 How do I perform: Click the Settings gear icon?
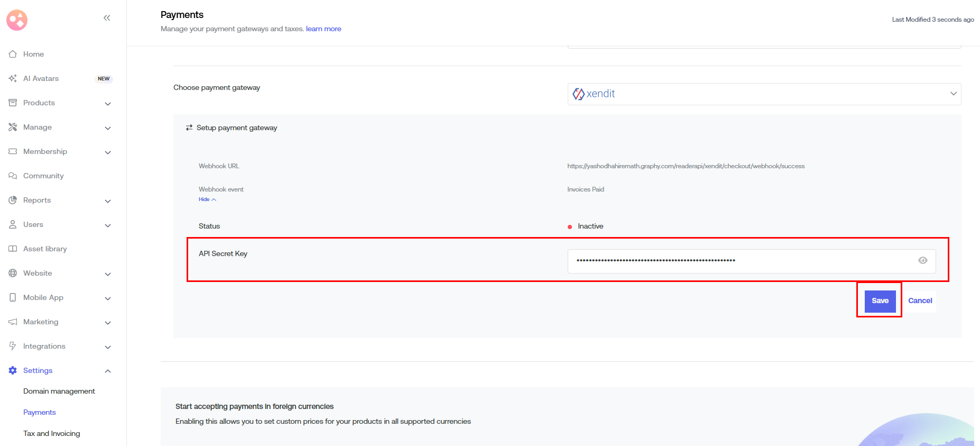pos(13,370)
